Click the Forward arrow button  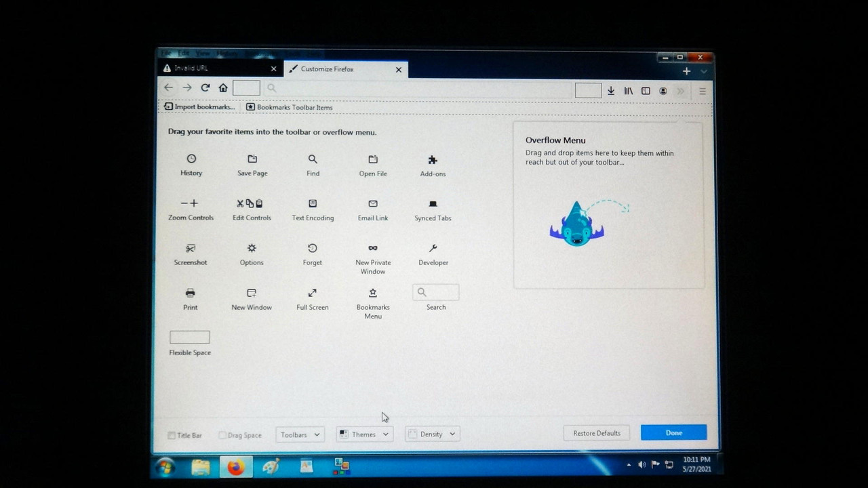(x=187, y=87)
